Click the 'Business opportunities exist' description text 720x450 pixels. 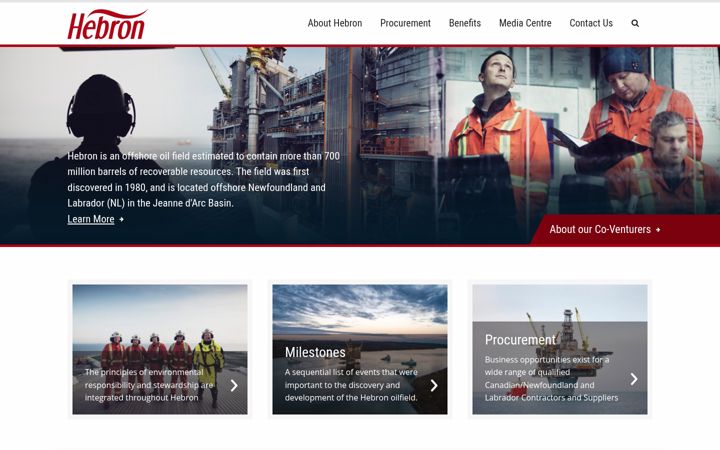click(551, 378)
